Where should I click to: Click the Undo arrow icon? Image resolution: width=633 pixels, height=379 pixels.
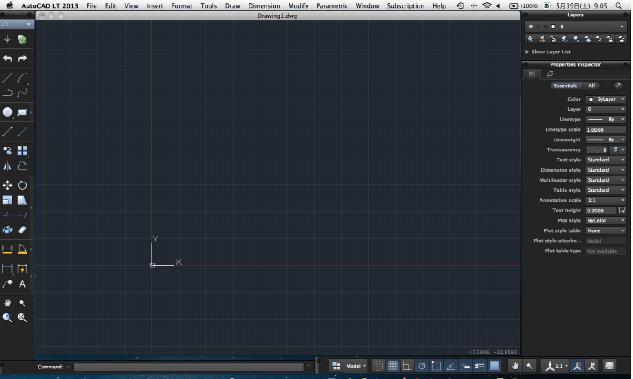[x=7, y=59]
